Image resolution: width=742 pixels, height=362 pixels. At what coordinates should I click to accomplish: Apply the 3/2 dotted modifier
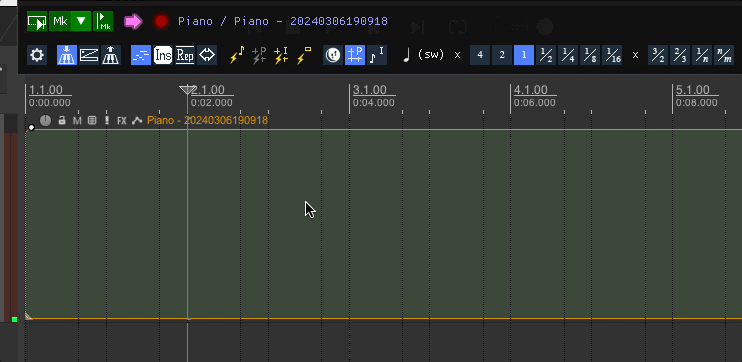658,55
